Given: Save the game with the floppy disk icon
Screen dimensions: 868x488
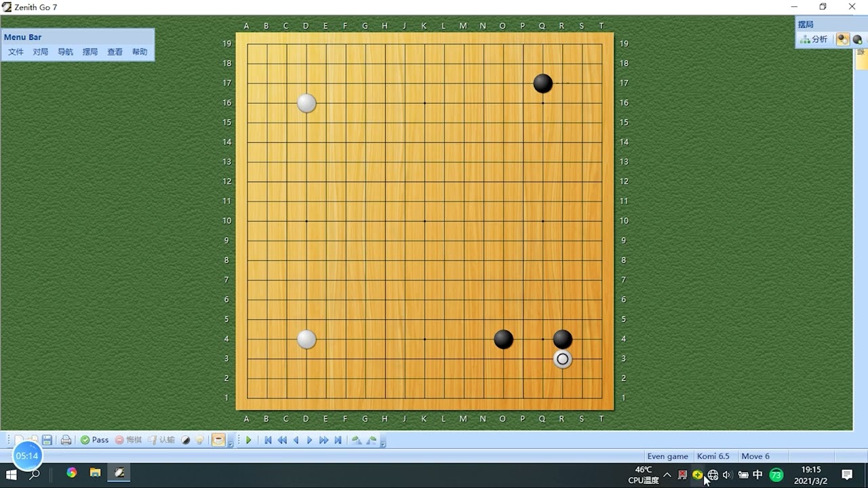Looking at the screenshot, I should pos(47,440).
